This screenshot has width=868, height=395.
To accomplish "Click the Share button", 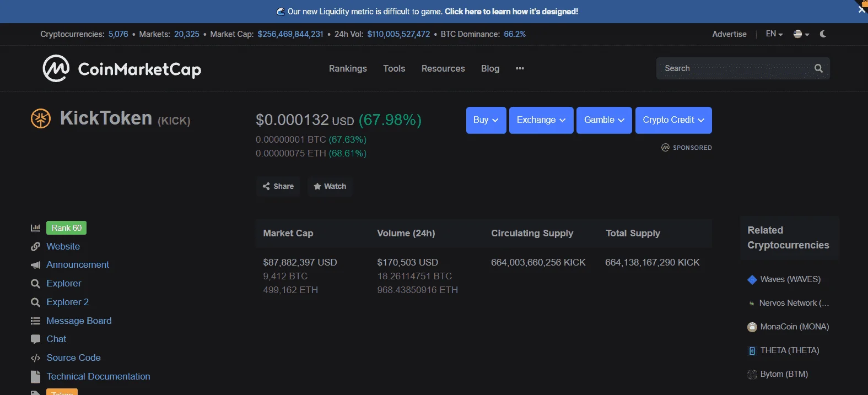I will (278, 186).
